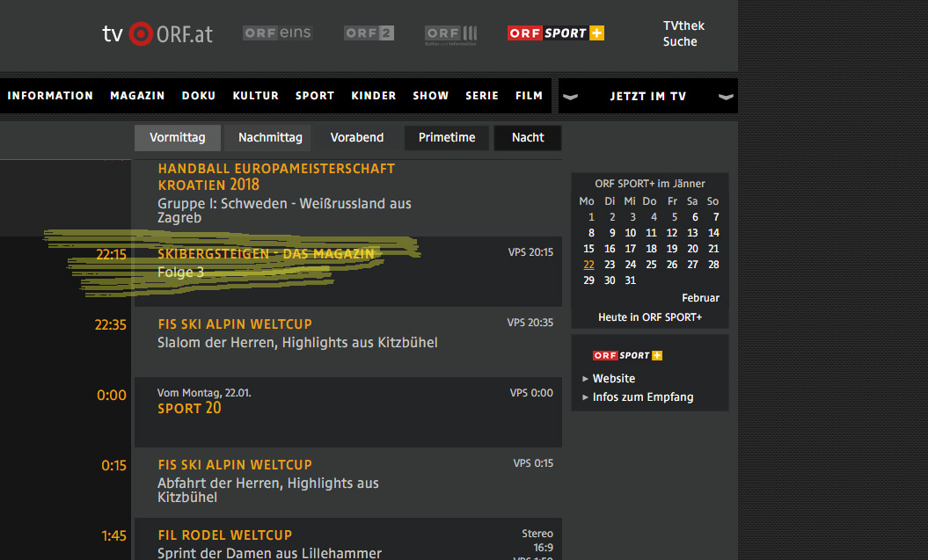Click the 22:35 start time

click(111, 324)
